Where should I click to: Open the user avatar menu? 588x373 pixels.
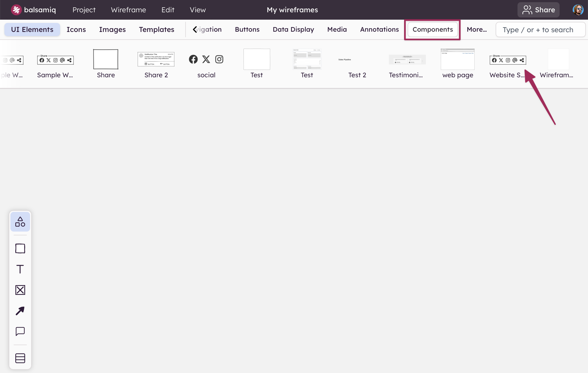(578, 10)
